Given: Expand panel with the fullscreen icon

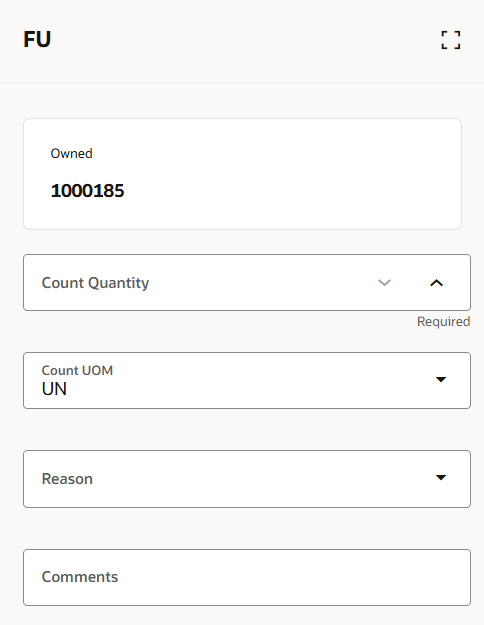Looking at the screenshot, I should [451, 40].
